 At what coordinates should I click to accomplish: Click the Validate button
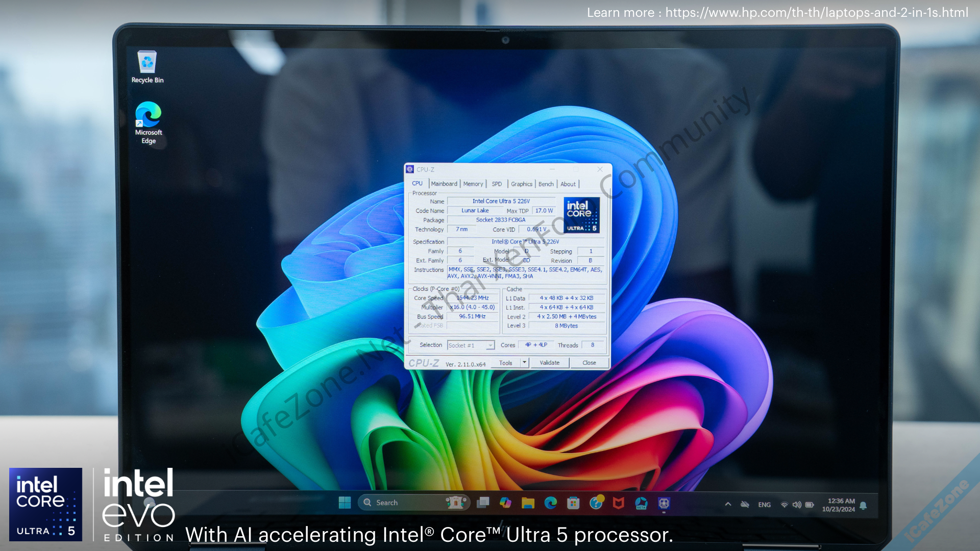[550, 363]
